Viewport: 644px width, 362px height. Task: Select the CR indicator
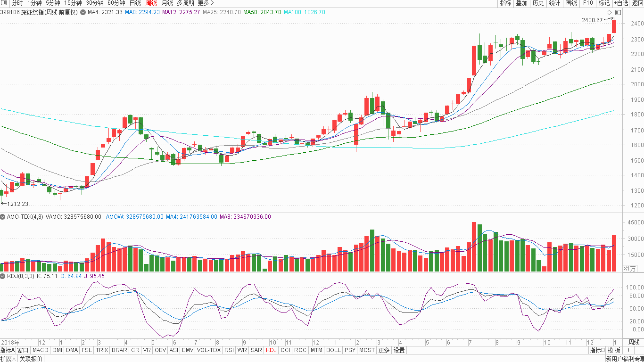click(x=135, y=350)
